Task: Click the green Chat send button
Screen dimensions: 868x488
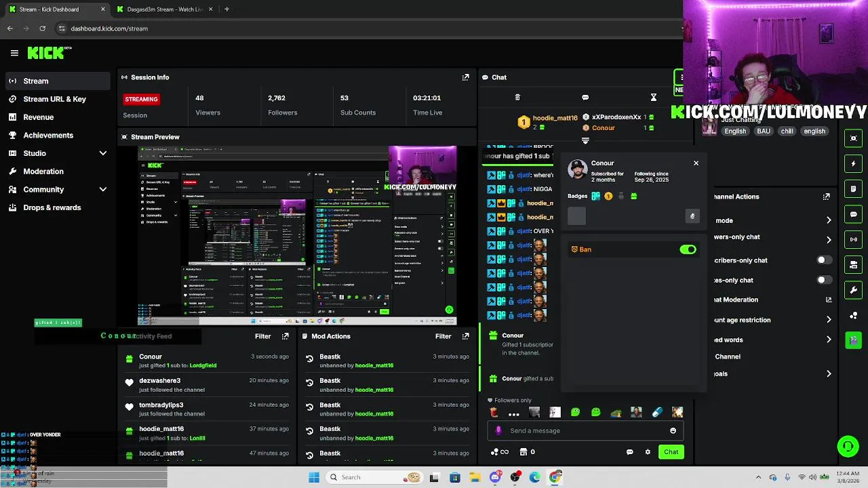Action: tap(671, 452)
